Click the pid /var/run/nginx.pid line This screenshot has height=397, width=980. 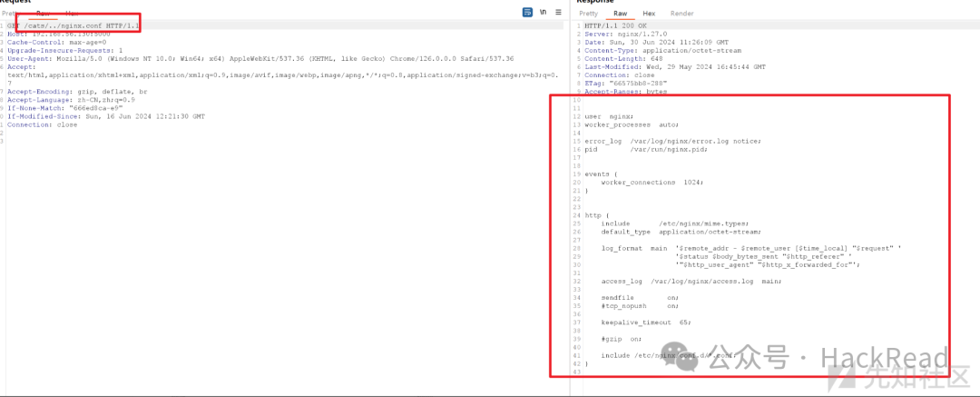(x=646, y=149)
